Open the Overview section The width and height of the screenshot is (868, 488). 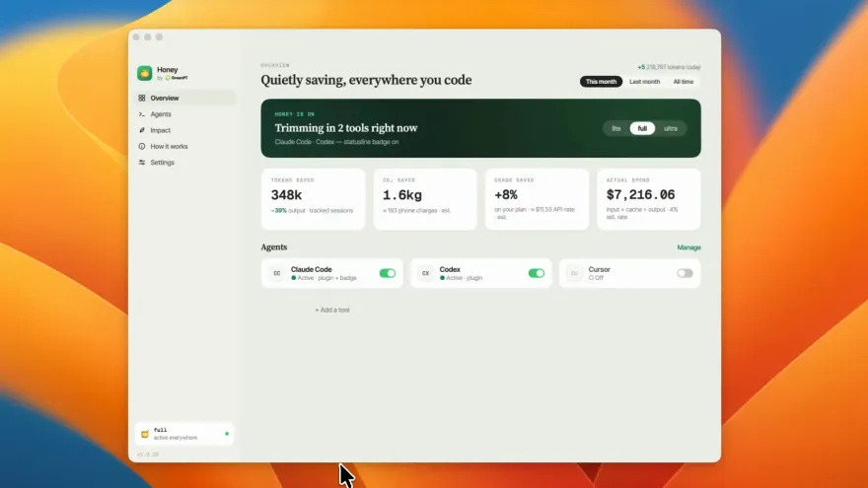[x=184, y=98]
